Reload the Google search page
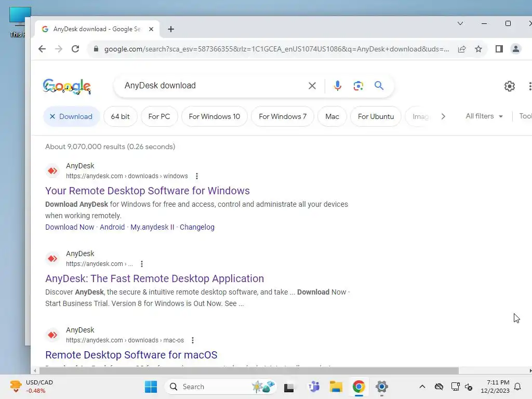Image resolution: width=532 pixels, height=399 pixels. click(75, 49)
